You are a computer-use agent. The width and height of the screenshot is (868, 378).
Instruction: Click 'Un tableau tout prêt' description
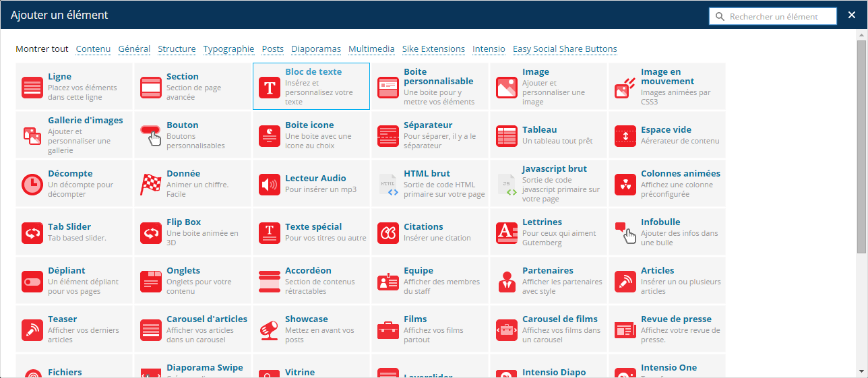(557, 141)
